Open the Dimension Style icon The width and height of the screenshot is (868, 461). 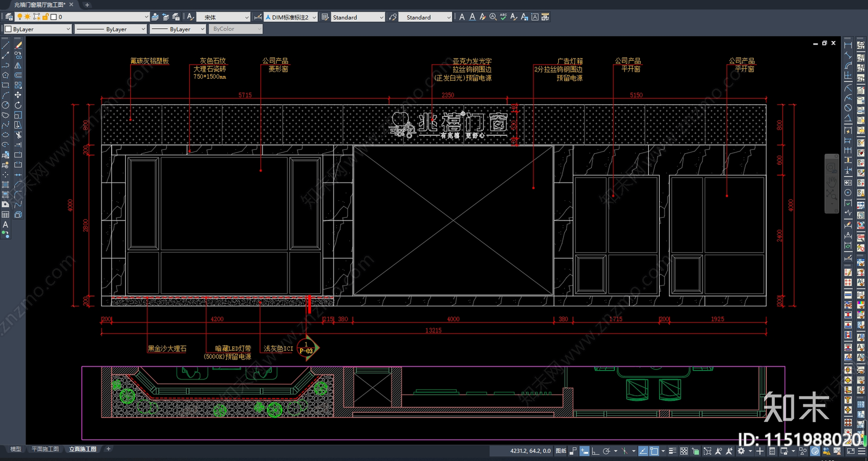258,17
